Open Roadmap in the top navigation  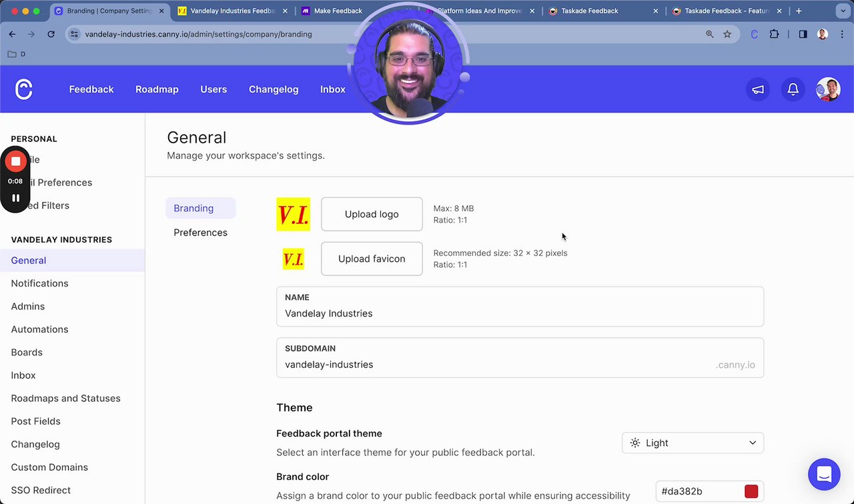point(157,89)
